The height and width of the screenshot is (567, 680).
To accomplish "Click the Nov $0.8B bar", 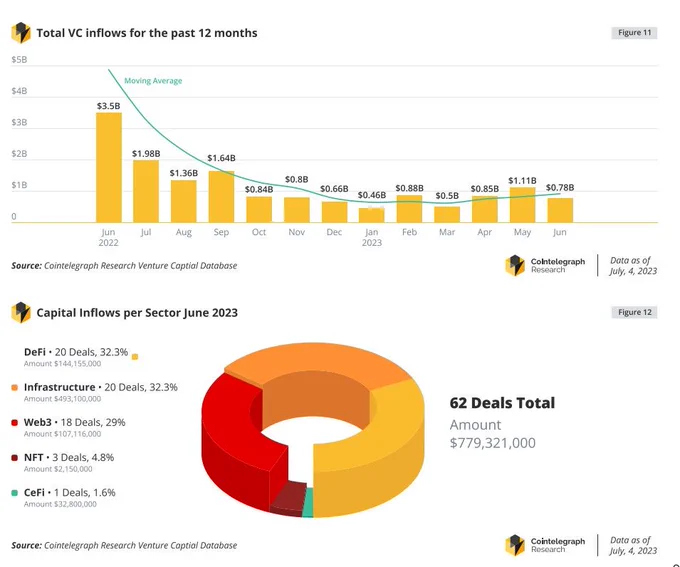I will [x=297, y=210].
